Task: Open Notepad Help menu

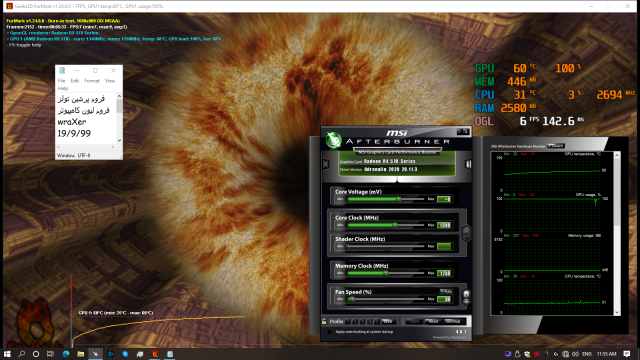Action: [62, 88]
